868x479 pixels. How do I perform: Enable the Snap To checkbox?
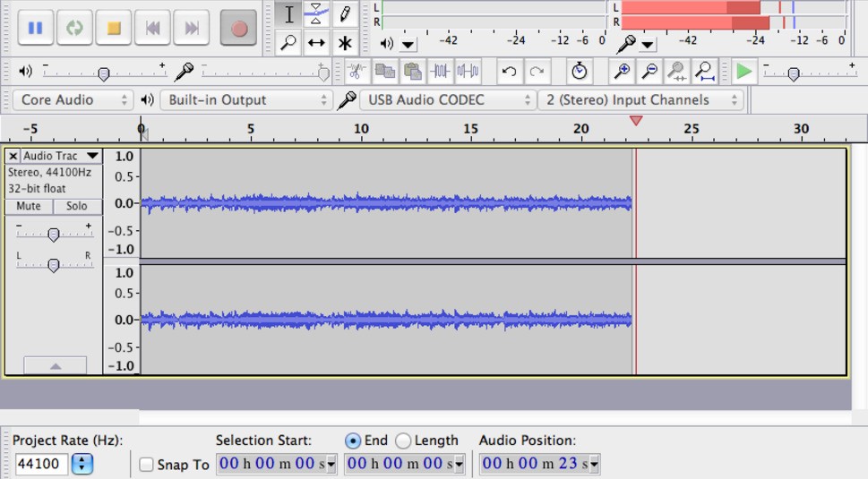click(x=146, y=465)
